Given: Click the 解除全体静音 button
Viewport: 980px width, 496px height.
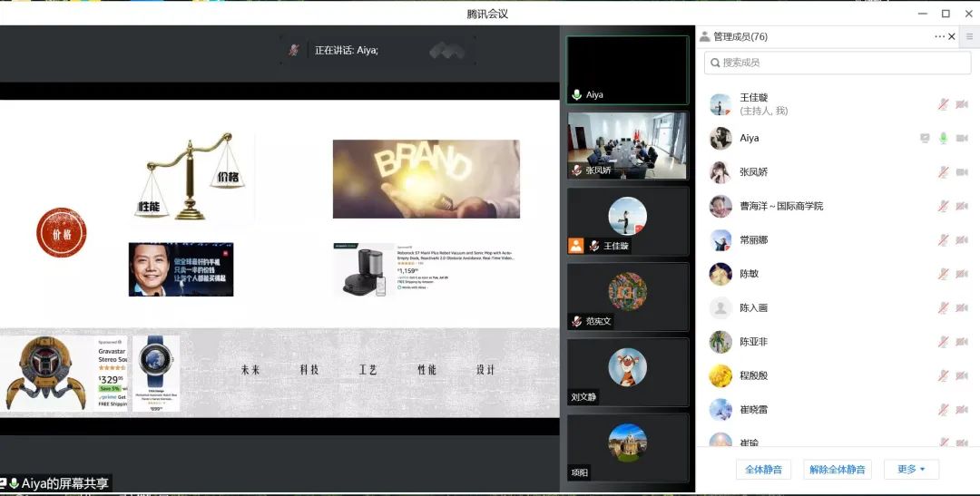Looking at the screenshot, I should (x=837, y=469).
